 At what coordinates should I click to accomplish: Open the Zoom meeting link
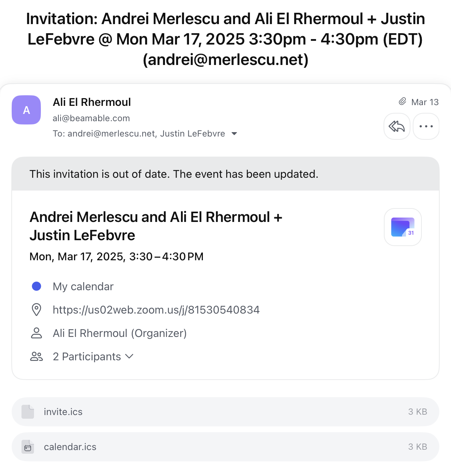tap(156, 310)
